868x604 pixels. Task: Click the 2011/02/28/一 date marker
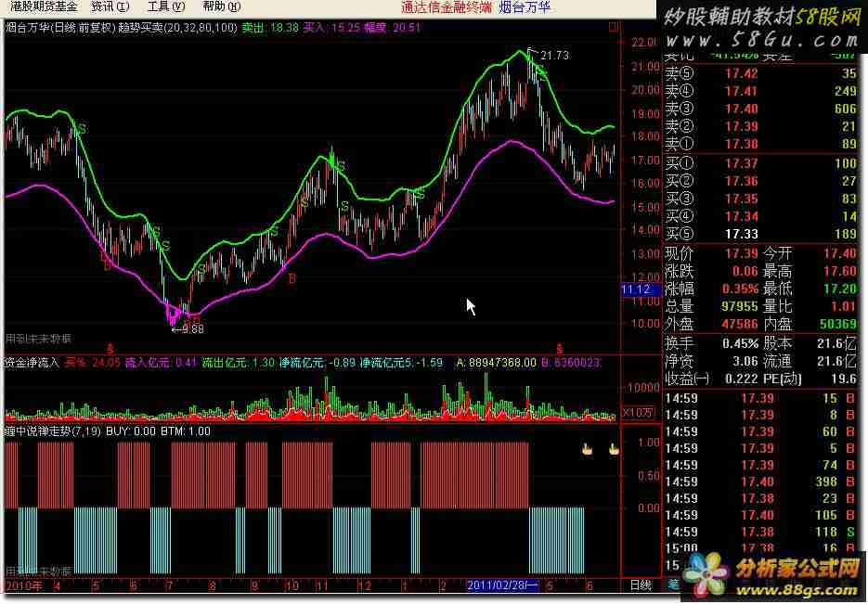click(502, 585)
